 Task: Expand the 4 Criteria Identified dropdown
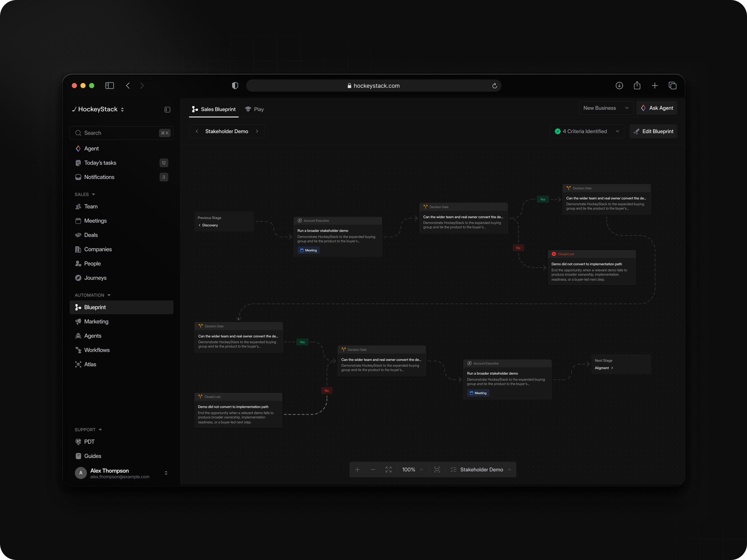[x=587, y=131]
